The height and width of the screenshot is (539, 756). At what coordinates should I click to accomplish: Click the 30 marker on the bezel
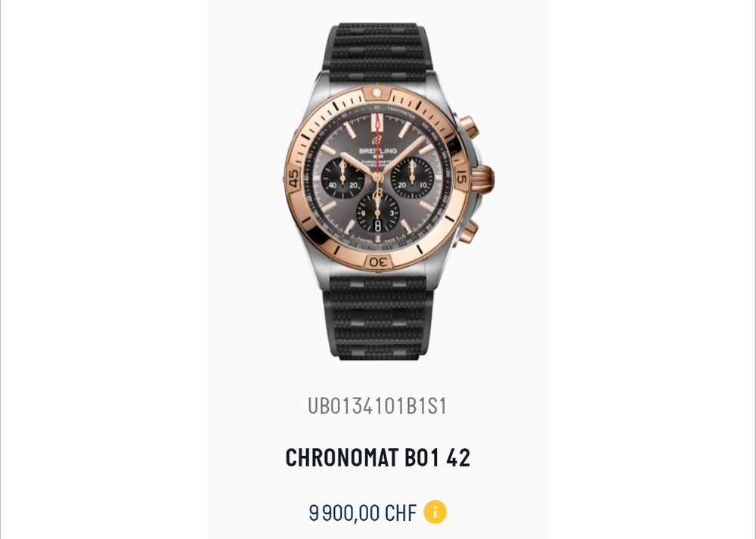click(x=378, y=262)
